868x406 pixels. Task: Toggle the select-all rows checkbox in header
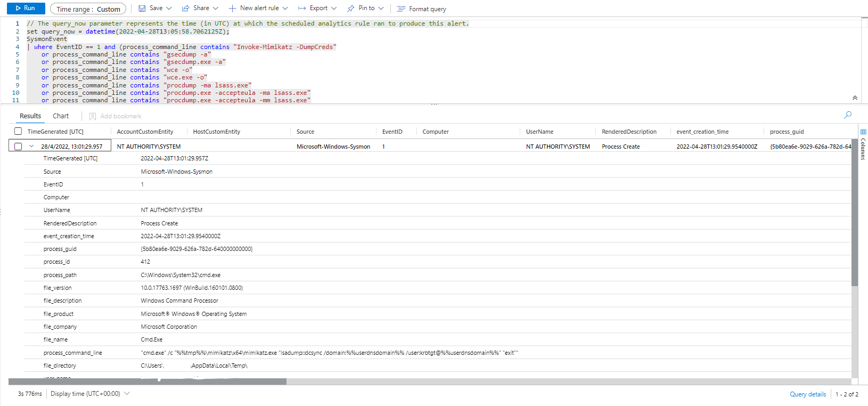click(x=18, y=132)
